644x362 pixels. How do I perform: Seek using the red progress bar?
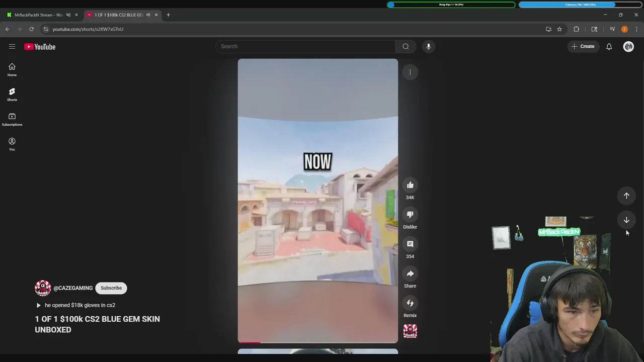pos(318,342)
